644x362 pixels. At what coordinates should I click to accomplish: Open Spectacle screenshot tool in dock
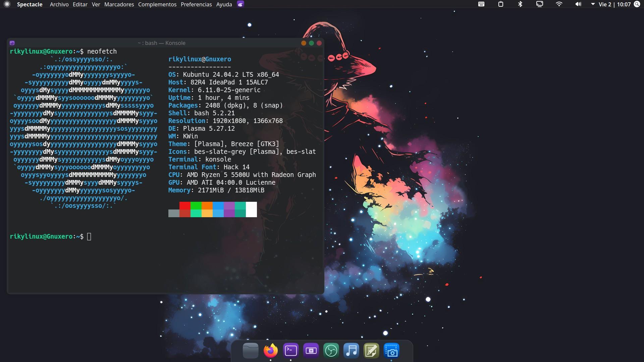click(x=391, y=351)
